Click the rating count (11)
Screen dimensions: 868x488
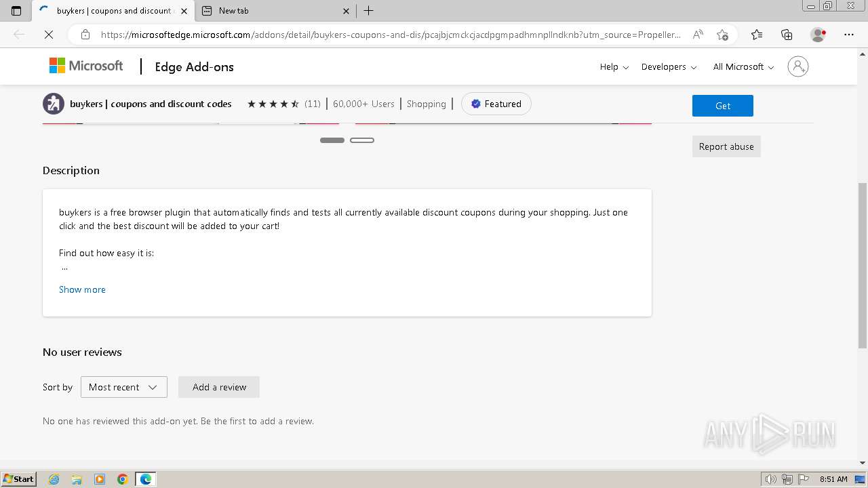point(313,104)
